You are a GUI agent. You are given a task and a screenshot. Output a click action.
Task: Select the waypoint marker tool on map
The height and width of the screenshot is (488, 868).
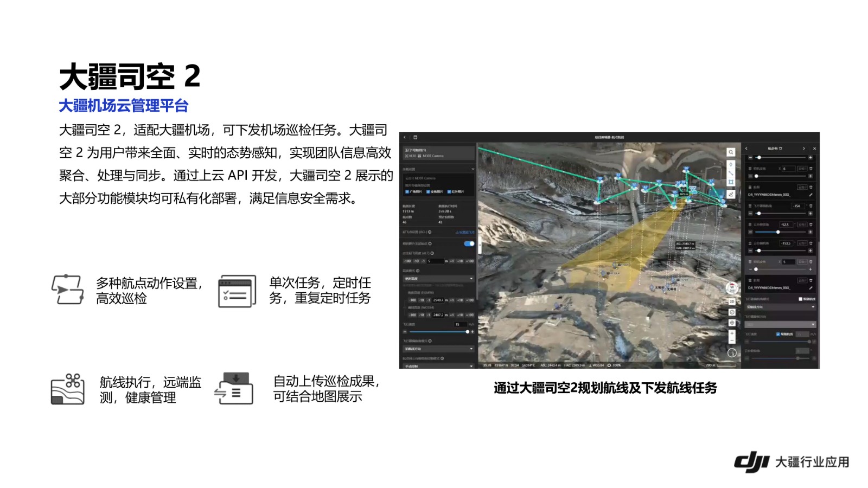731,164
